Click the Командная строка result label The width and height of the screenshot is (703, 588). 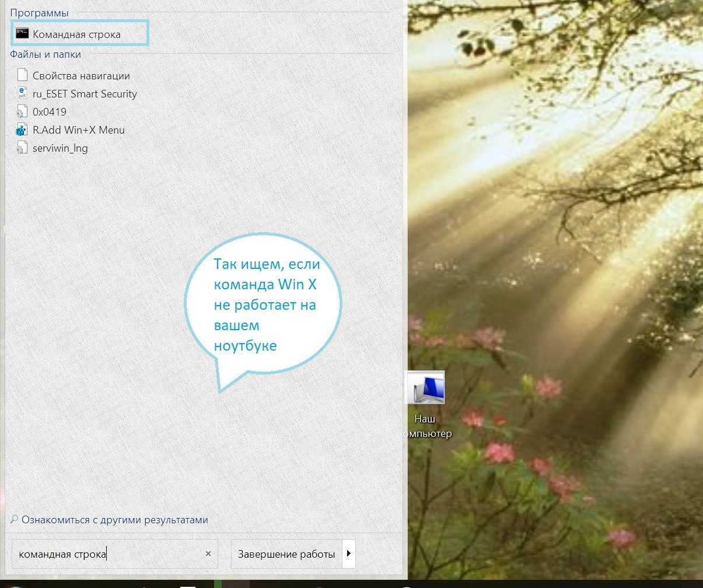coord(76,34)
